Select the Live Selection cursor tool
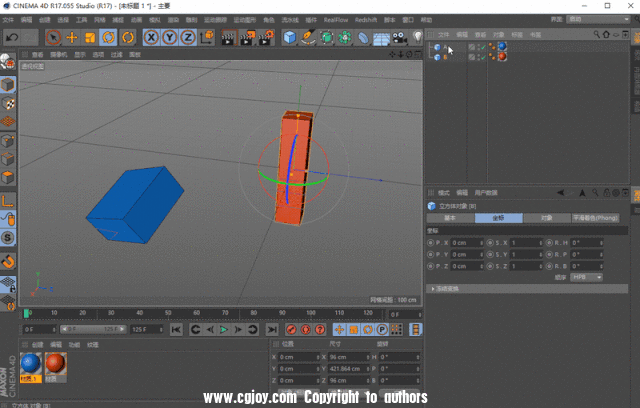 [x=53, y=38]
